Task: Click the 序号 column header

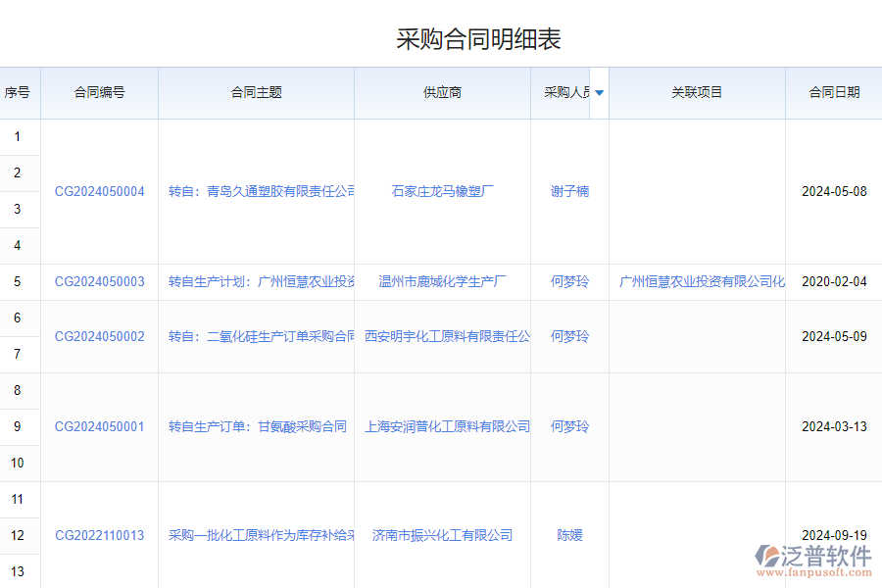Action: pos(19,93)
